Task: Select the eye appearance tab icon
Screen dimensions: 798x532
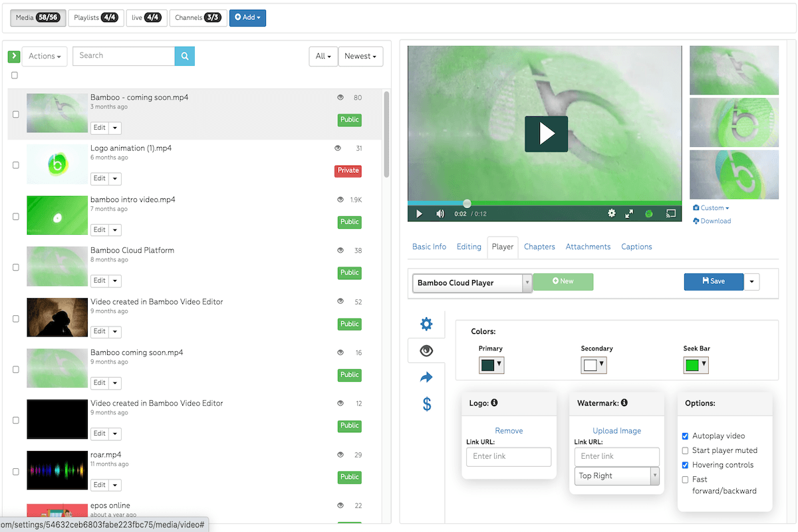Action: tap(426, 350)
